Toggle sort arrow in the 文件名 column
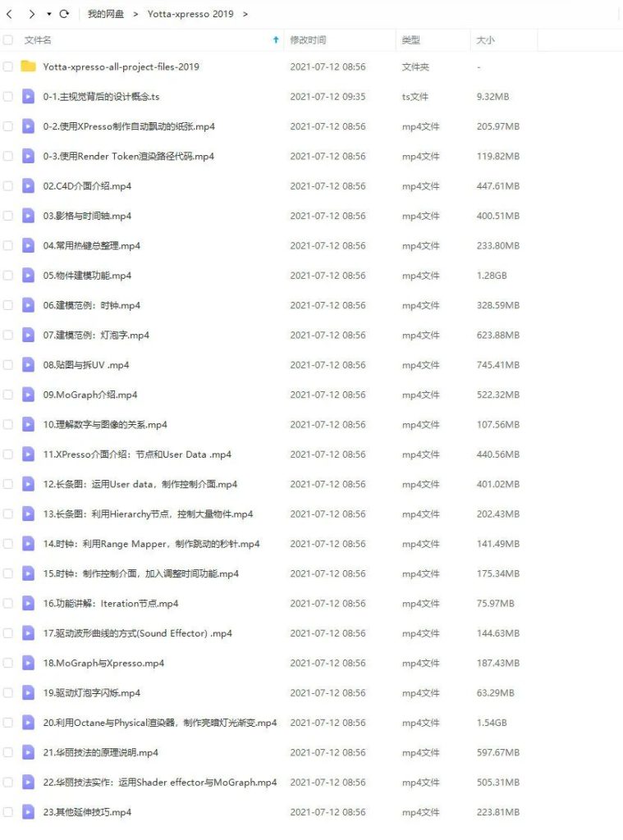 click(x=276, y=39)
